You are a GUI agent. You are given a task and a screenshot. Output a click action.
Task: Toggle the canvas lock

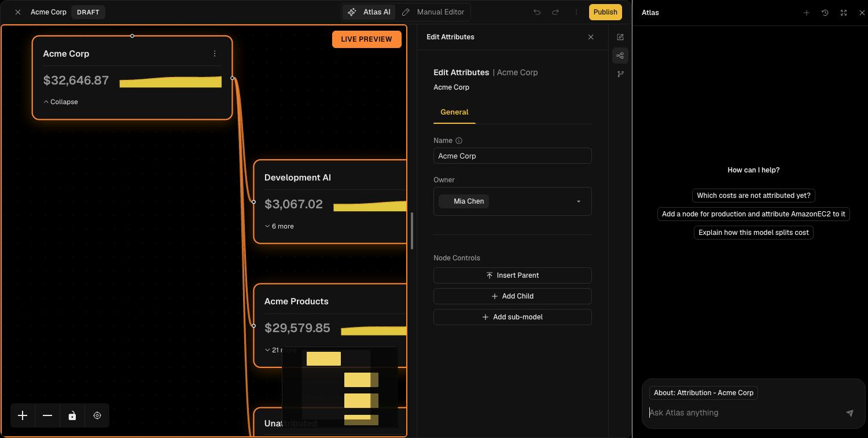click(x=72, y=415)
